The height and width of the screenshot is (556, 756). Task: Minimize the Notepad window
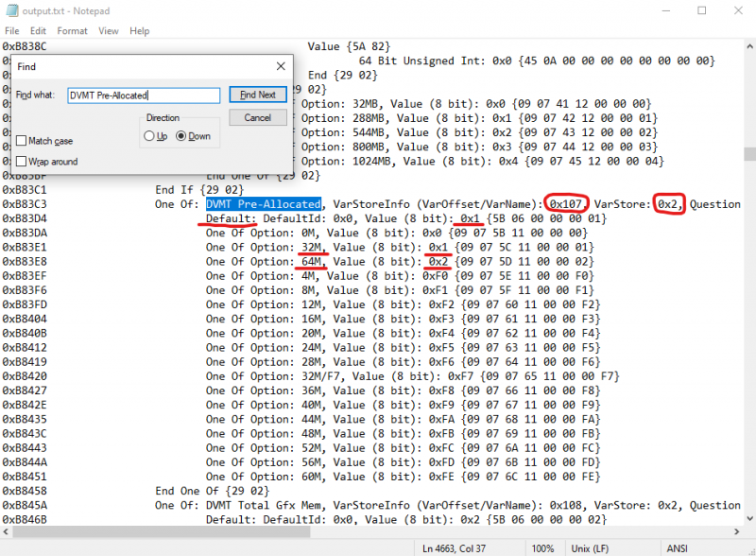point(666,10)
